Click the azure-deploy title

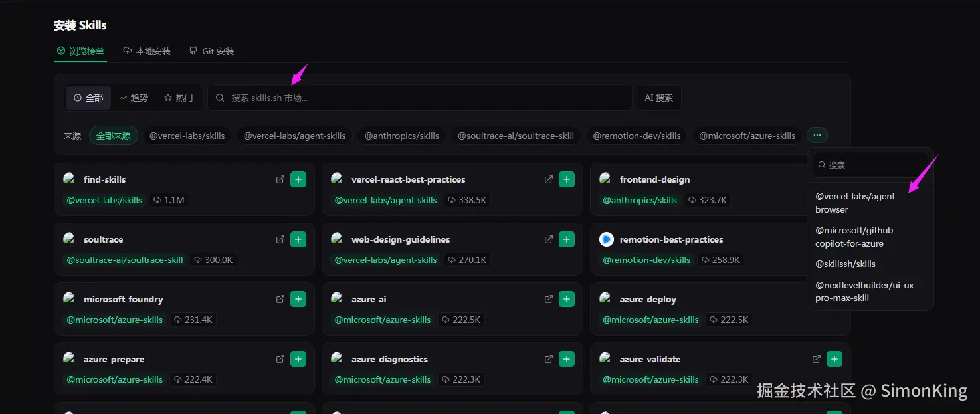pyautogui.click(x=648, y=299)
